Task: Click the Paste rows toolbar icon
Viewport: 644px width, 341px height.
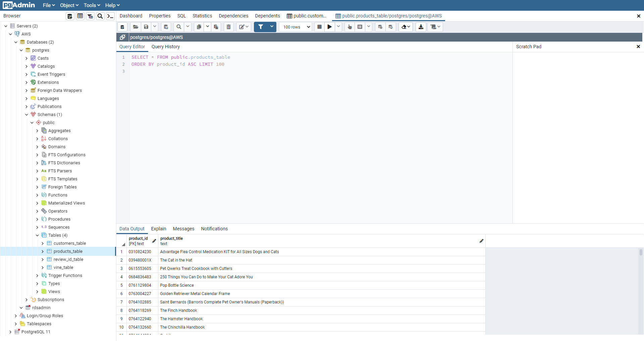Action: point(216,27)
